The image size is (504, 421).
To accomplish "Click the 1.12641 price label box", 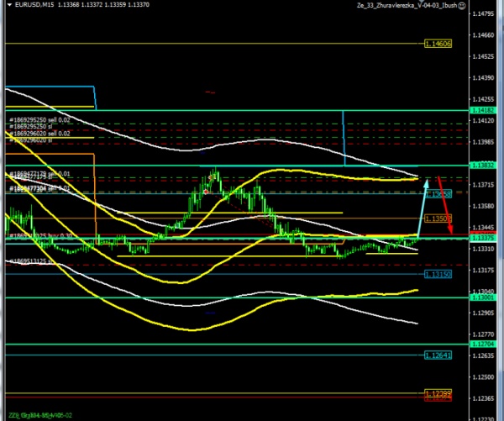I will 438,355.
